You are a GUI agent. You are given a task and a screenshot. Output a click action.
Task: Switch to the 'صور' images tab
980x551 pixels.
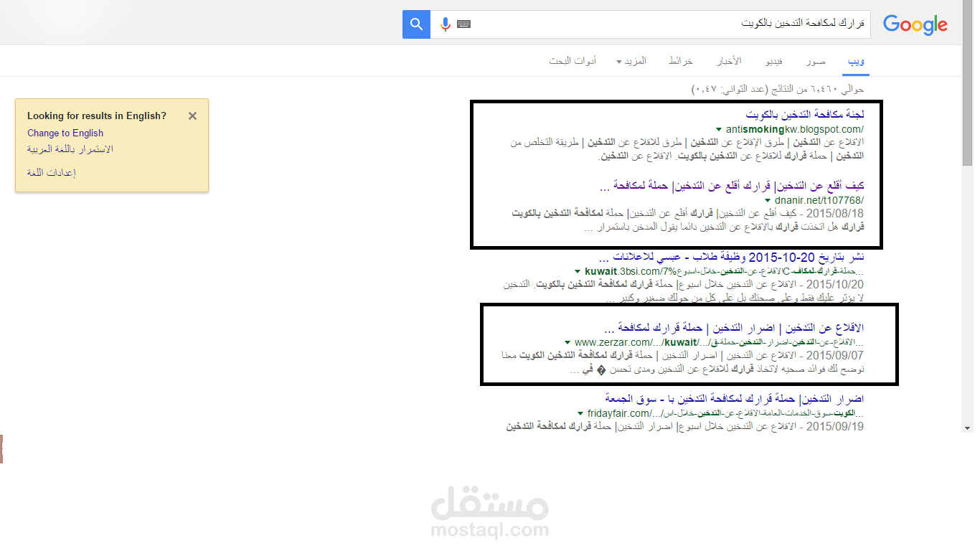click(x=815, y=61)
